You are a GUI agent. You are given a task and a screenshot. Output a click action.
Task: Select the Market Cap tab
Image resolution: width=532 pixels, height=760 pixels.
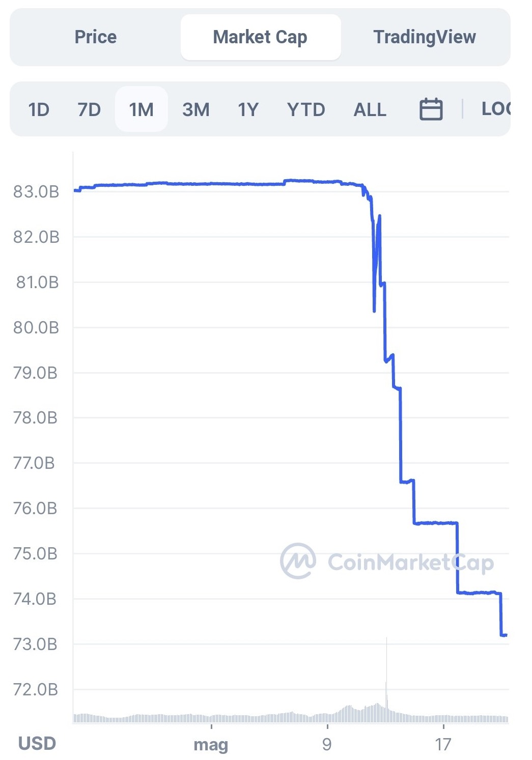[x=260, y=37]
